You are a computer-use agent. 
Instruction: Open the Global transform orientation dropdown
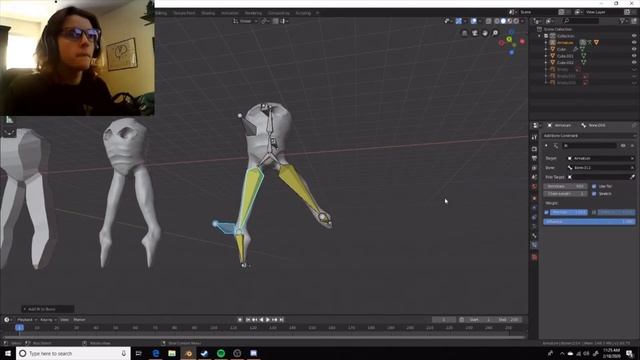(x=246, y=21)
